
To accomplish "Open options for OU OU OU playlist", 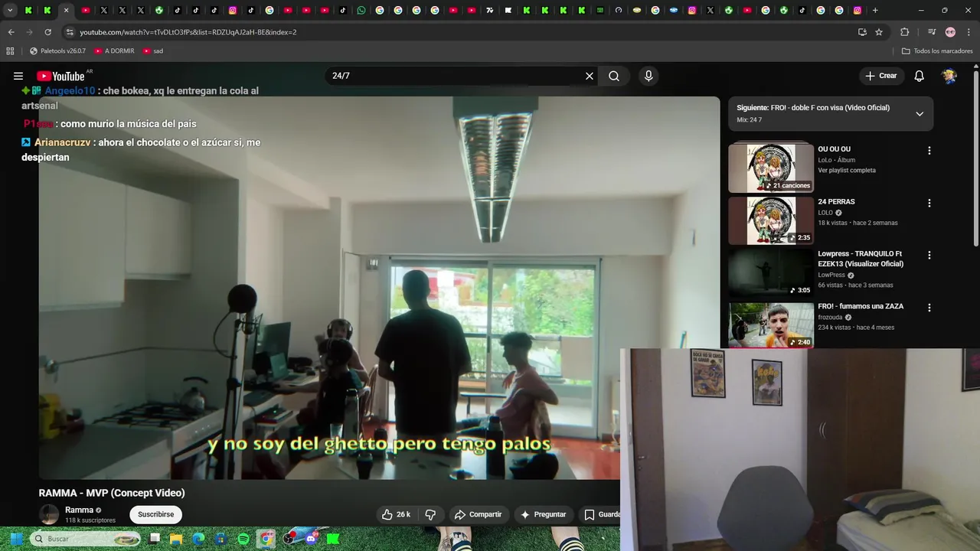I will coord(929,151).
